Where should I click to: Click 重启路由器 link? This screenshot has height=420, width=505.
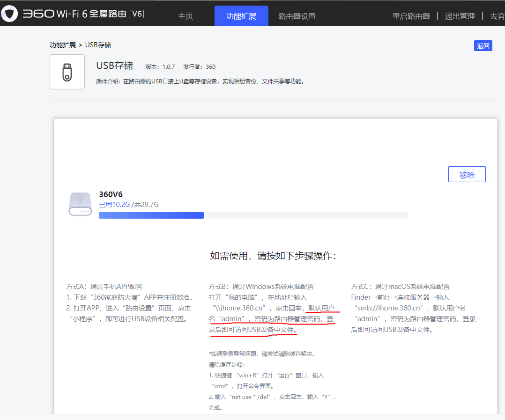411,16
